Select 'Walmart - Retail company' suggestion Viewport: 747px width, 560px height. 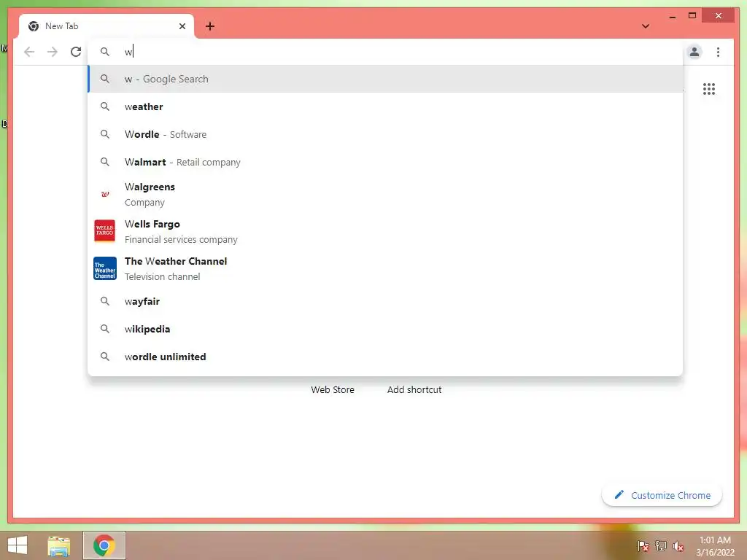pos(385,162)
